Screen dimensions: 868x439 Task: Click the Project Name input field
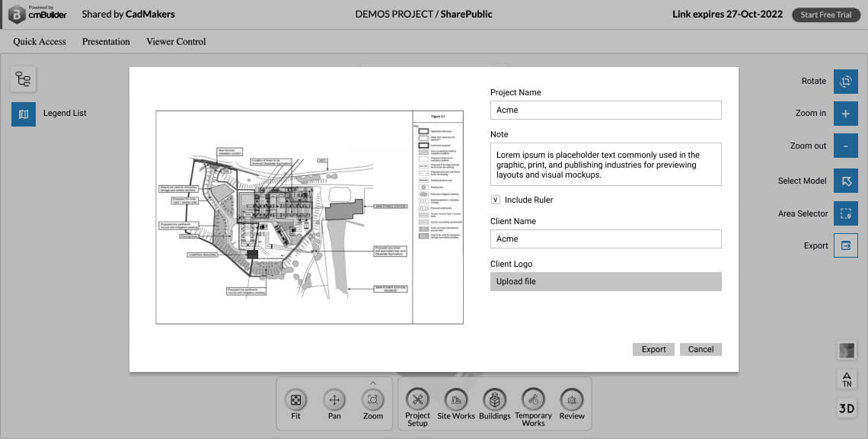click(x=605, y=110)
